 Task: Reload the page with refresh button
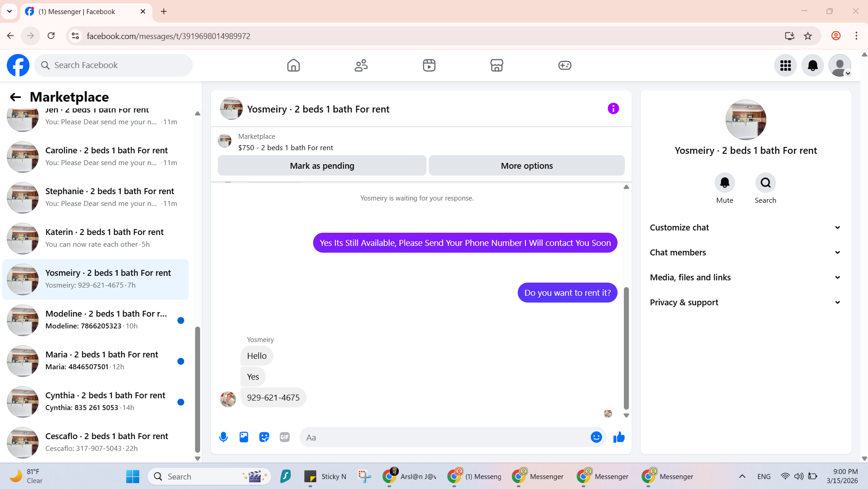[51, 36]
